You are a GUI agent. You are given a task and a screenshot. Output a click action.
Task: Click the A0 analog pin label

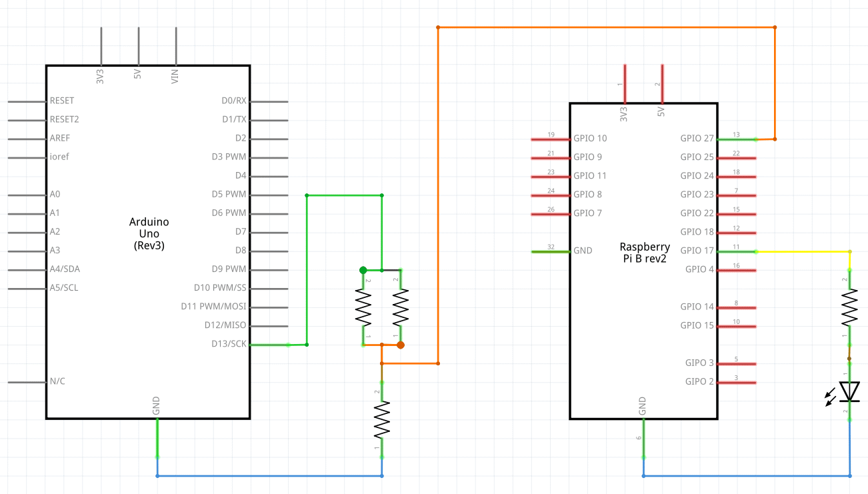click(55, 194)
